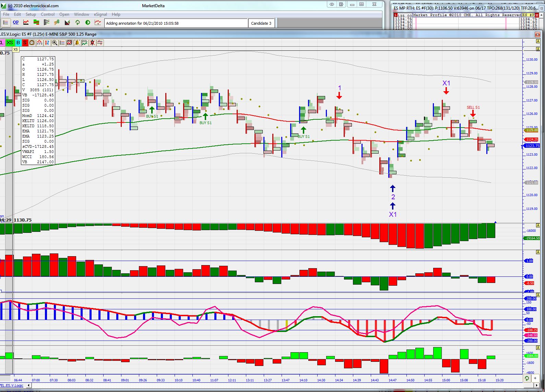545x392 pixels.
Task: Click the red -100.25 oscillator label
Action: click(531, 330)
